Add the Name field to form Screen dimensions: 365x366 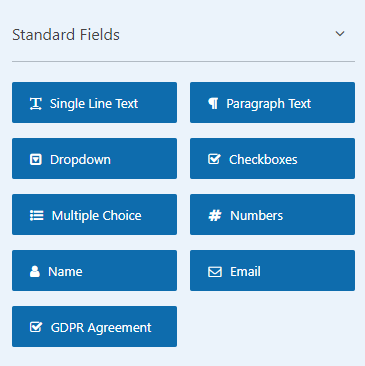94,271
